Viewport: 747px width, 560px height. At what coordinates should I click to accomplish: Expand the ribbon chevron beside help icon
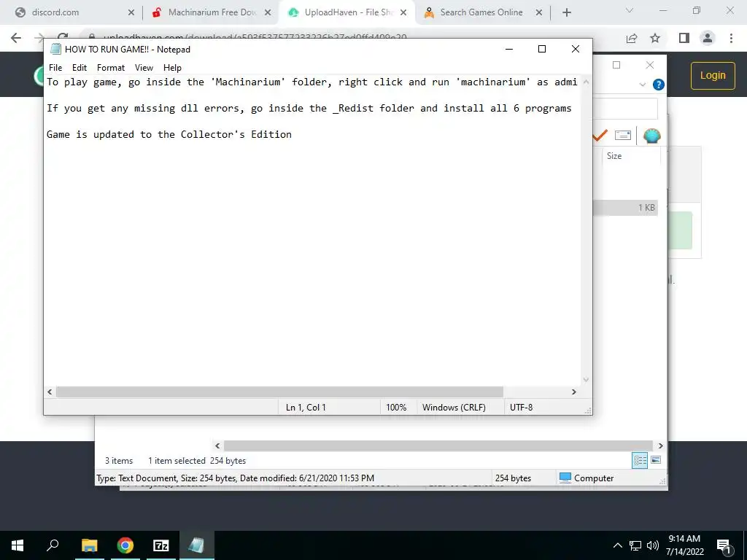click(642, 85)
